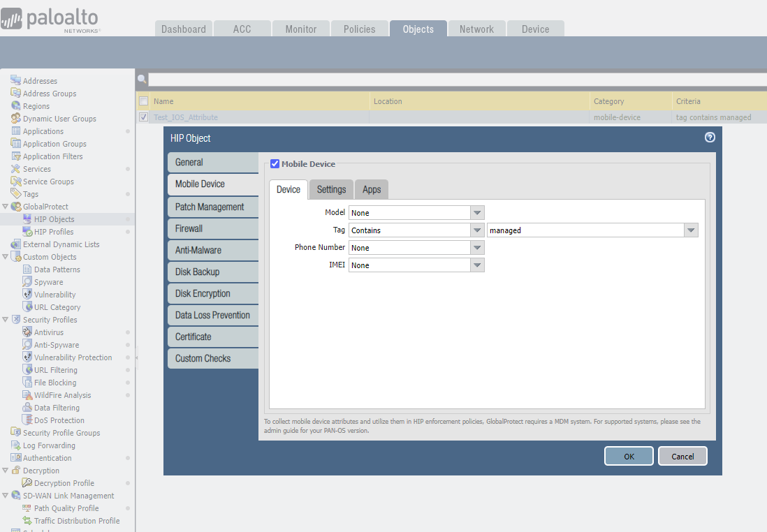Open the managed tag value field

pos(691,230)
